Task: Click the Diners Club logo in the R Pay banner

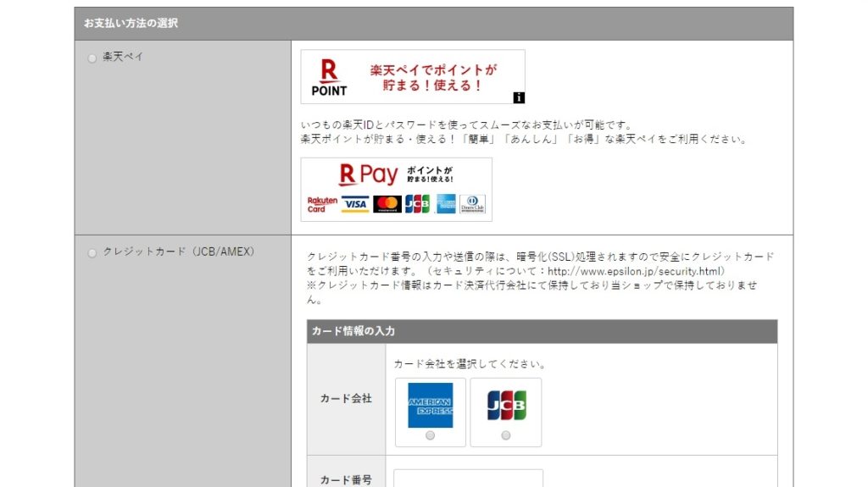Action: (472, 204)
